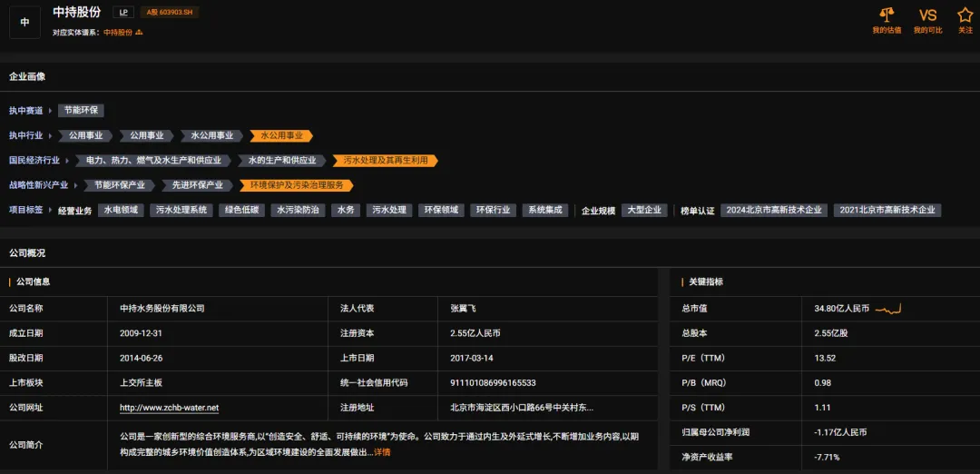
Task: Click the 总市值 sparkline trend chart
Action: point(888,309)
